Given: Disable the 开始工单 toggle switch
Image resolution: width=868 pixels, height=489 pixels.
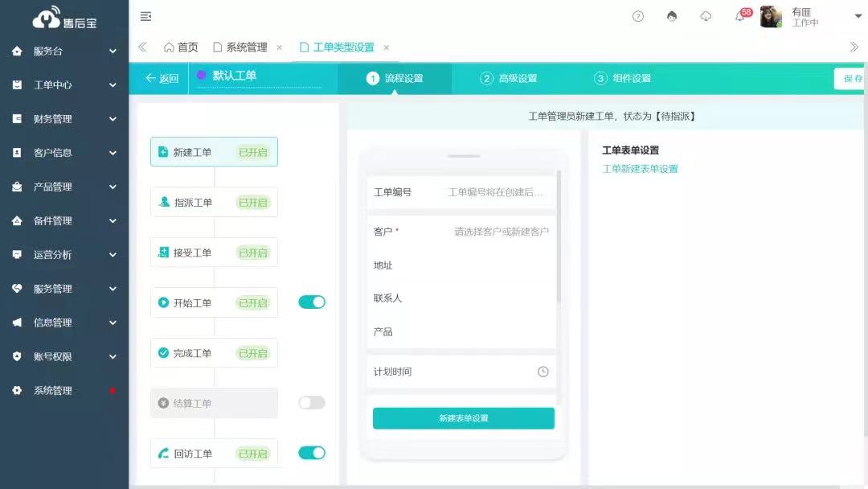Looking at the screenshot, I should (312, 302).
